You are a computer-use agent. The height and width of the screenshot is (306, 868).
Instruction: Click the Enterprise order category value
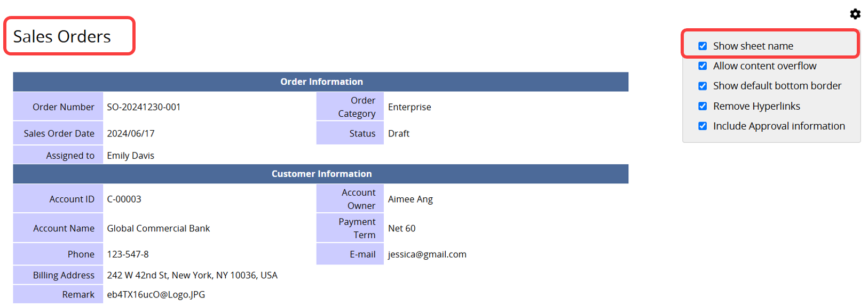pos(409,107)
